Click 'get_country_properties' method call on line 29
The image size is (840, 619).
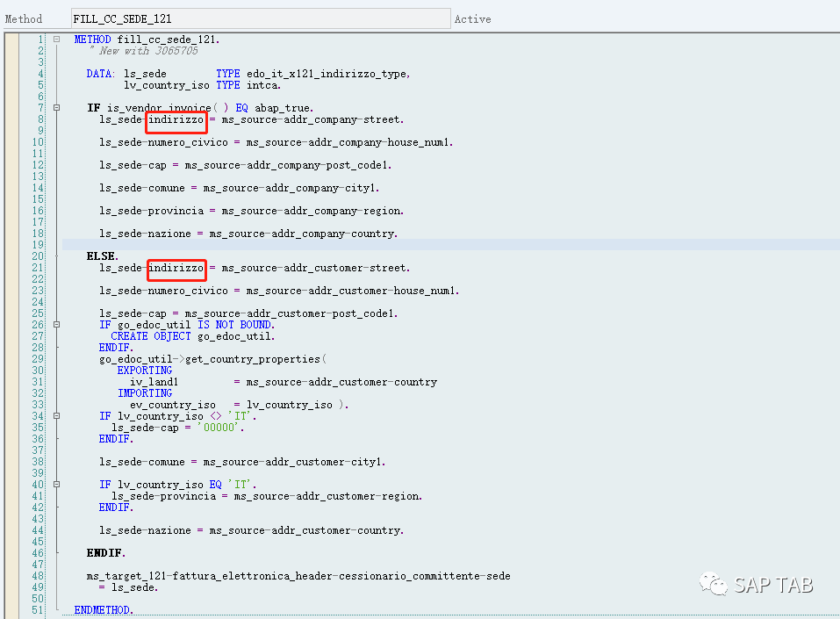(252, 359)
